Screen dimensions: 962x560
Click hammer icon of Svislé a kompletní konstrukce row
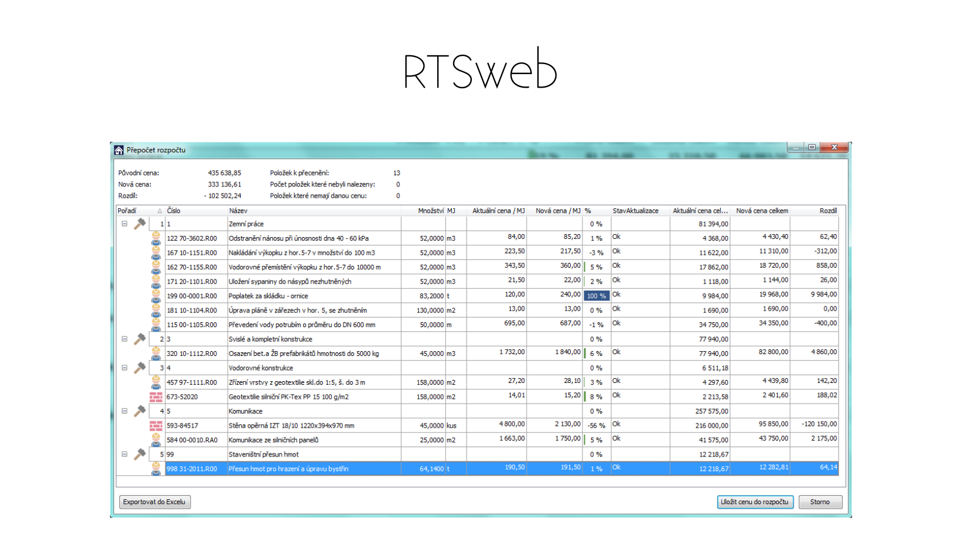[x=139, y=339]
